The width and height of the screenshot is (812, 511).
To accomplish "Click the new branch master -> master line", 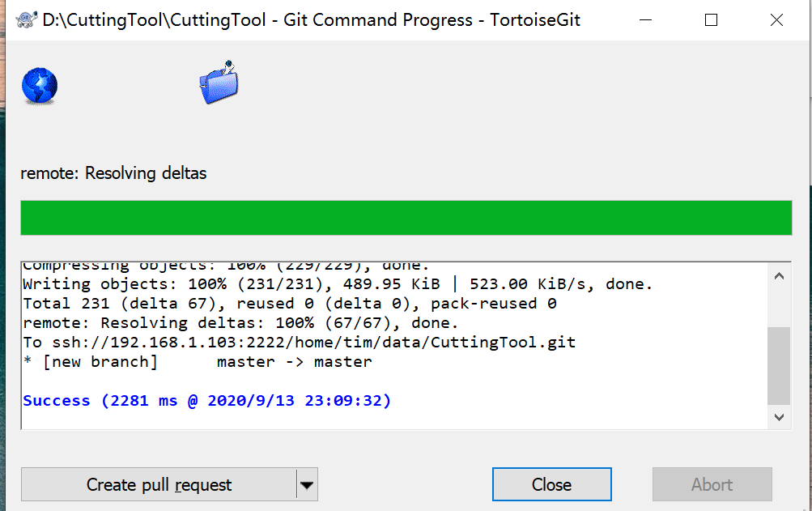I will pos(198,362).
